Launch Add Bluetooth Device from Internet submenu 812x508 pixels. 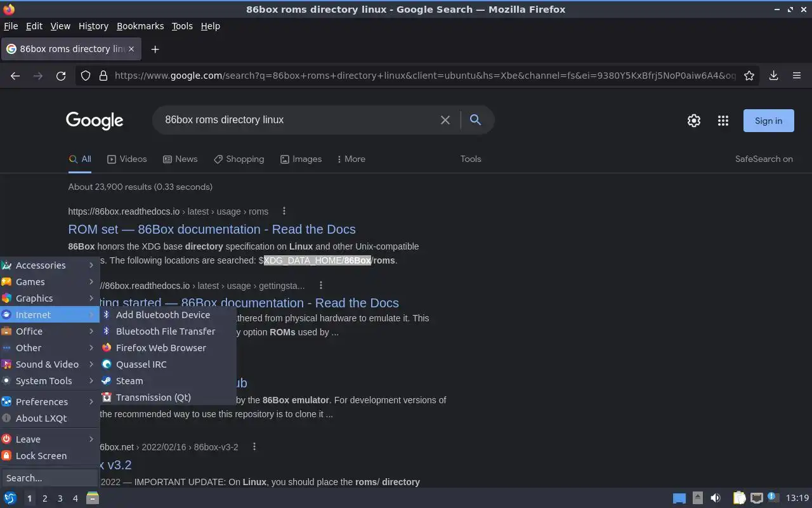168,315
